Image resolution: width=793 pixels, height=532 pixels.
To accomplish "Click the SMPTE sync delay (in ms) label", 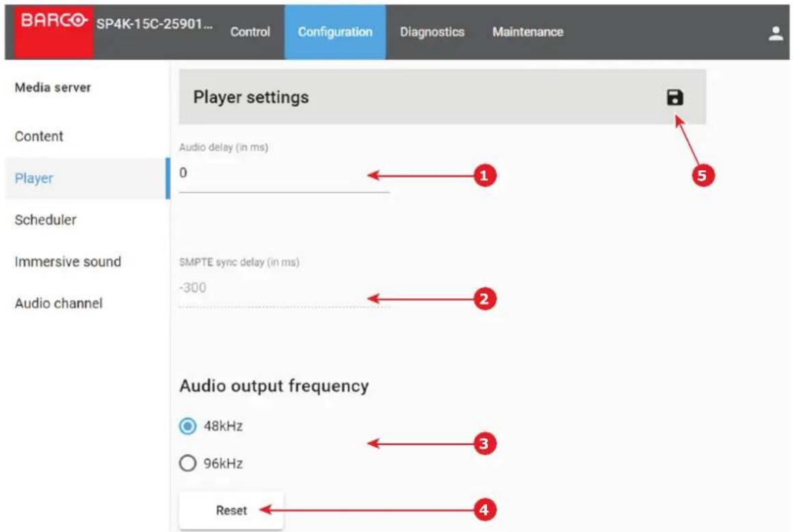I will (x=239, y=262).
